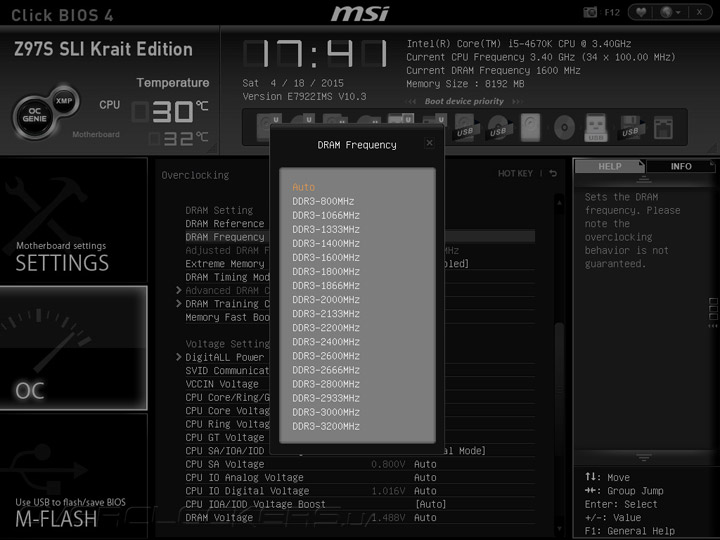Expand DRAM Training Configuration submenu arrow

coord(179,304)
